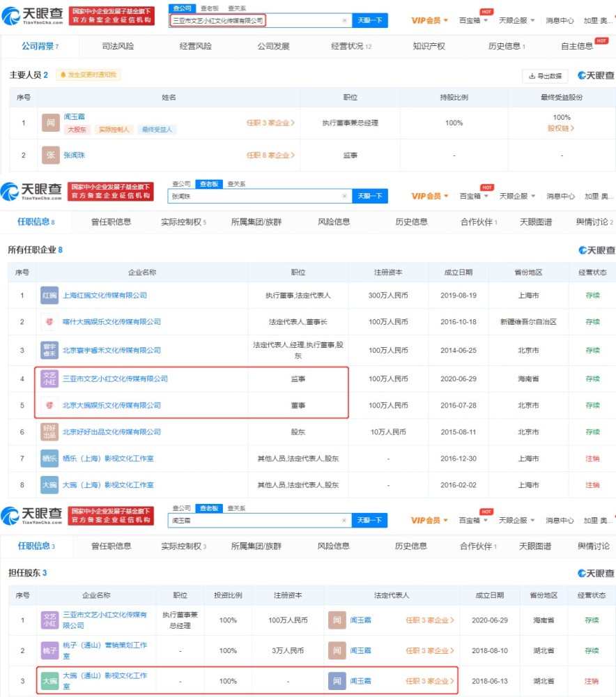
Task: Click the Tianyancha logo beside the 闻玉霜 search
Action: 31,516
